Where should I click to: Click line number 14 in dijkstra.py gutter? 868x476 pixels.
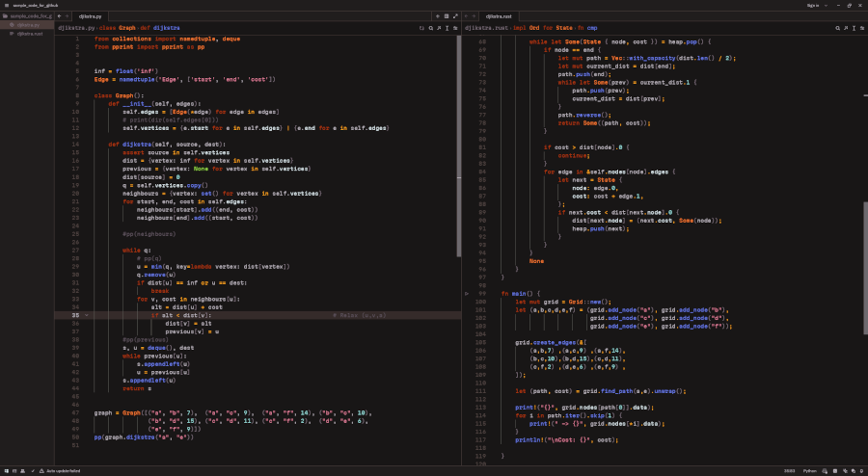tap(75, 145)
